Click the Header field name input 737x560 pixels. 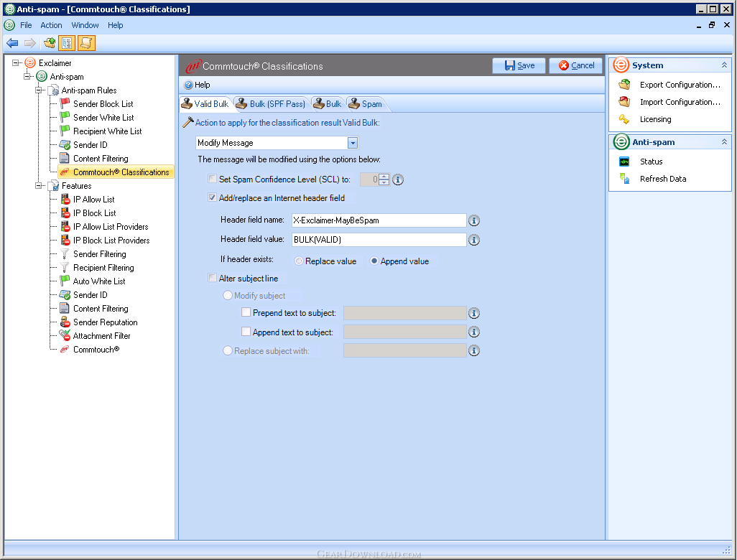[x=379, y=220]
